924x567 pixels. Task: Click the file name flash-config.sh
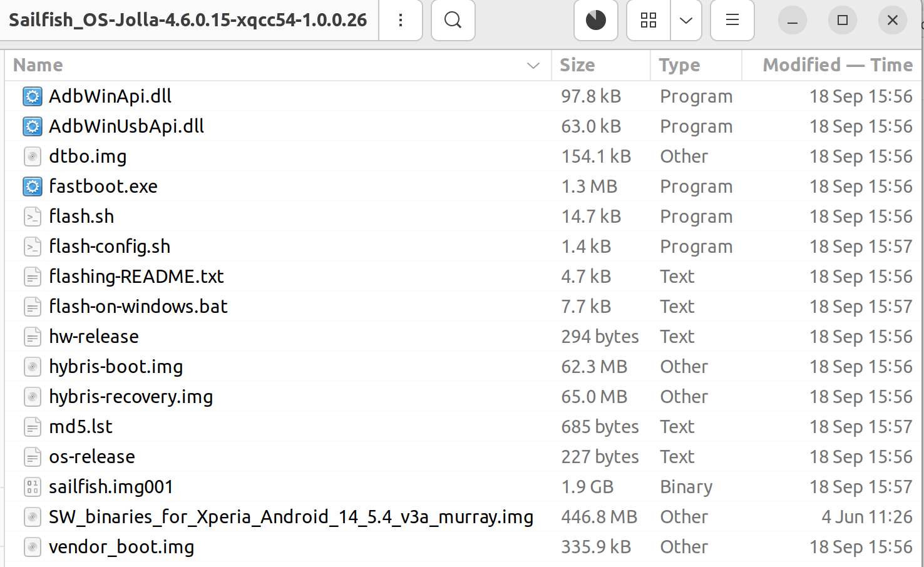click(x=110, y=247)
